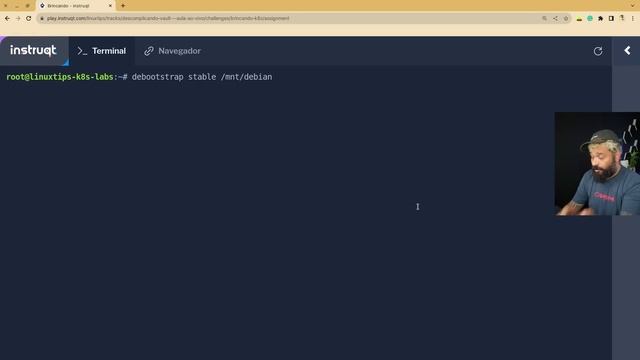Open the tab search chevron

[x=633, y=5]
